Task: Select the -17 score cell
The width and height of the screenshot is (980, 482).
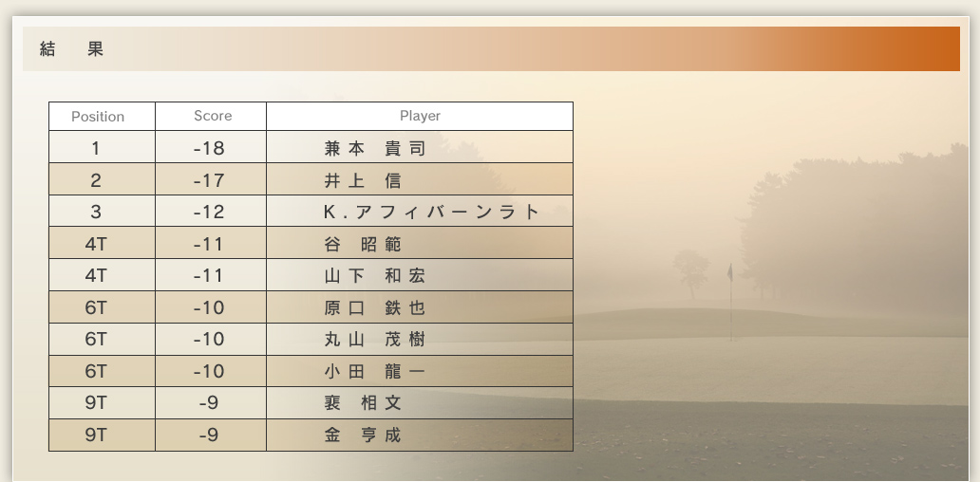Action: tap(209, 180)
